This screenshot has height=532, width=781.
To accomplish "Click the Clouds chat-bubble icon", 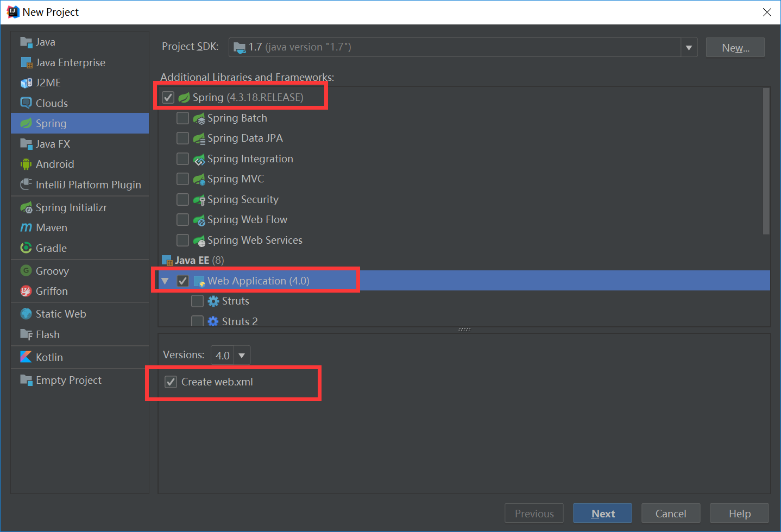I will click(x=26, y=103).
